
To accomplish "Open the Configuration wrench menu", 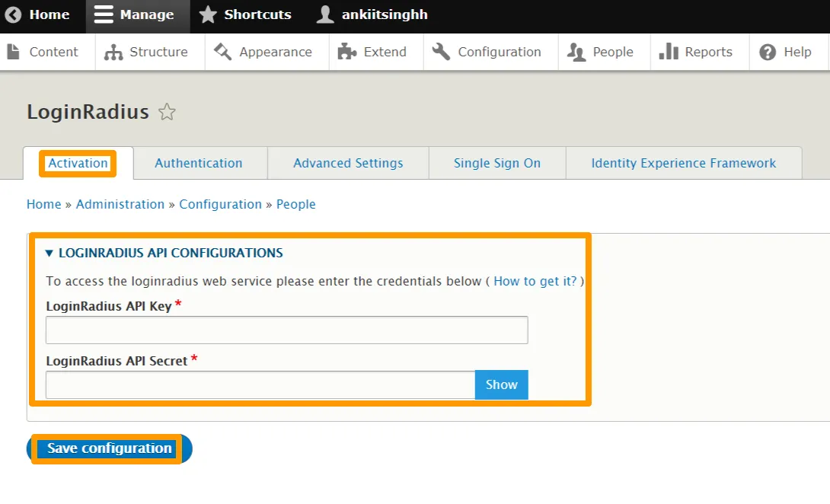I will [487, 52].
